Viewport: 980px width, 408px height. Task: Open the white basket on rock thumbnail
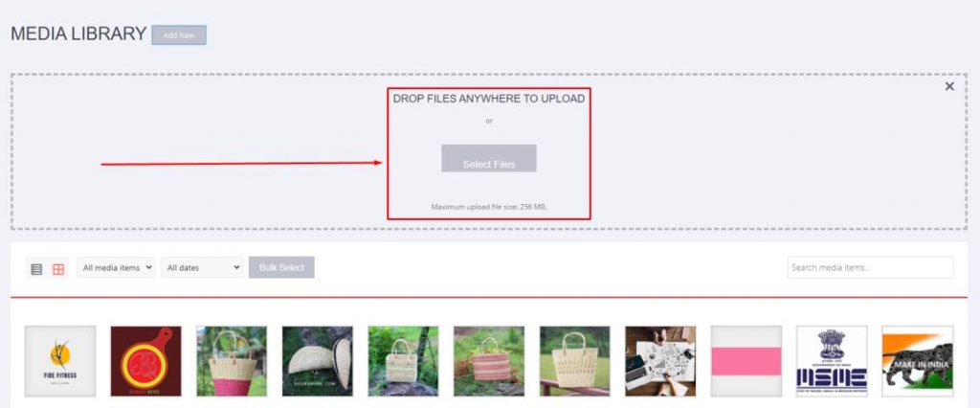(x=403, y=361)
